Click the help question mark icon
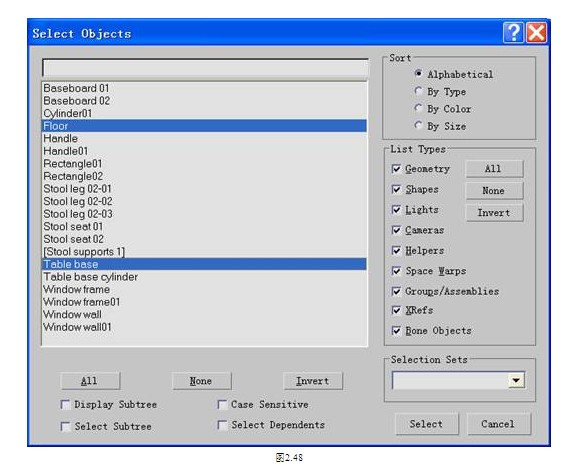573x471 pixels. point(513,33)
